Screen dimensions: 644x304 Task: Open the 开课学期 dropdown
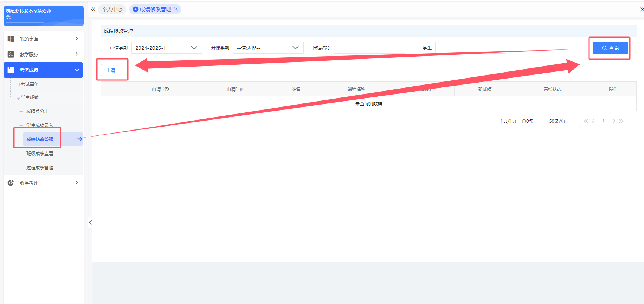coord(268,48)
